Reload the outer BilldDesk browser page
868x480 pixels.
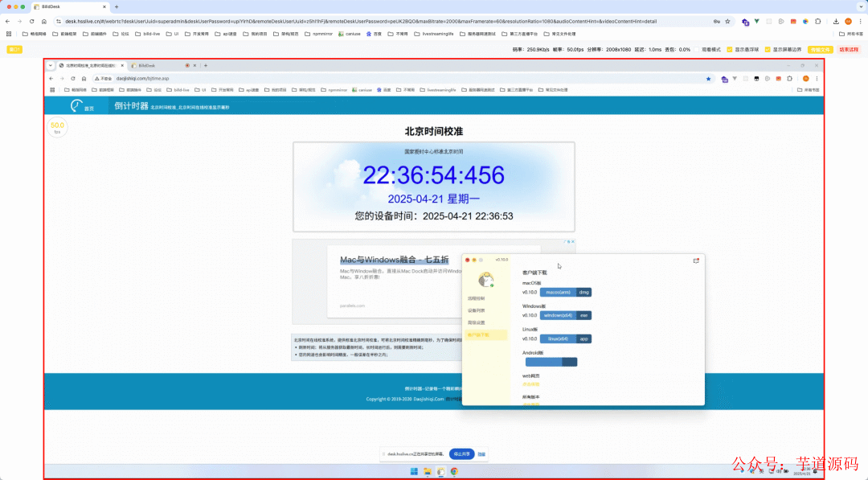click(x=31, y=22)
